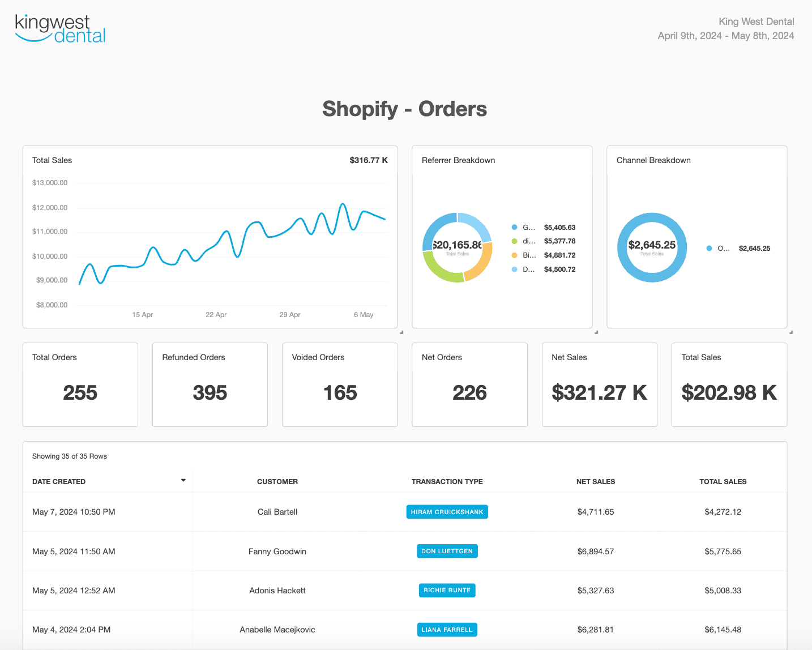812x650 pixels.
Task: Click the kingwest dental logo
Action: (x=59, y=28)
